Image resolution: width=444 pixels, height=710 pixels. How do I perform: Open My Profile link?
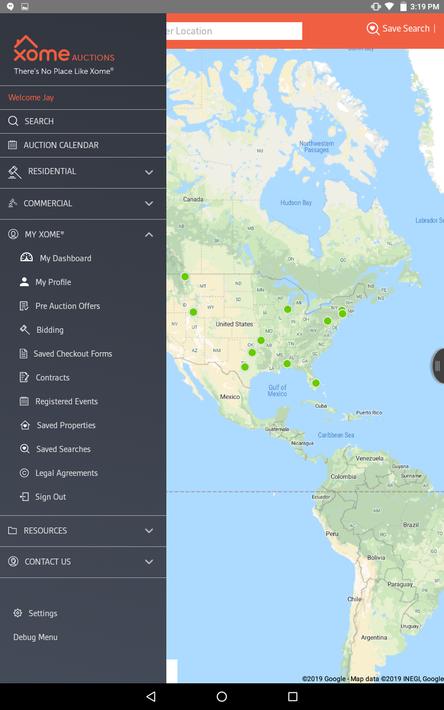pos(53,282)
